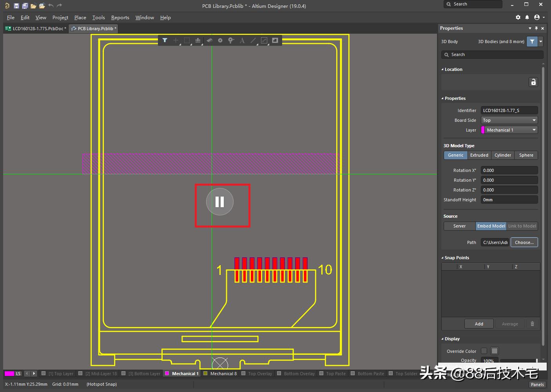Click the Add button under Snap Points

479,323
